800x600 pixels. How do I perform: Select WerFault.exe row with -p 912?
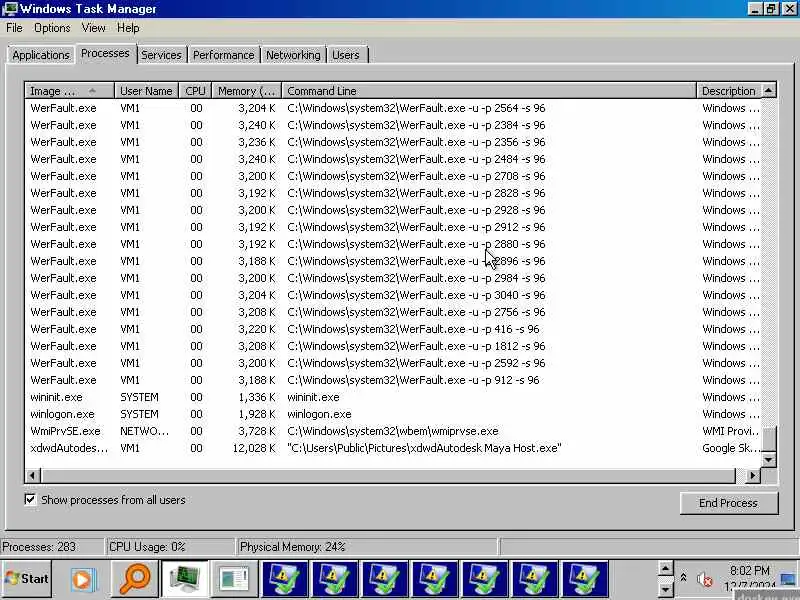click(393, 380)
